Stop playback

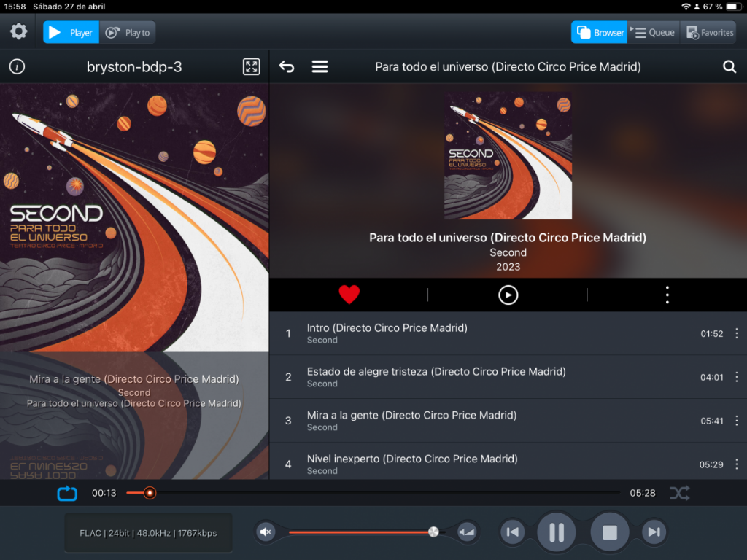pyautogui.click(x=609, y=532)
